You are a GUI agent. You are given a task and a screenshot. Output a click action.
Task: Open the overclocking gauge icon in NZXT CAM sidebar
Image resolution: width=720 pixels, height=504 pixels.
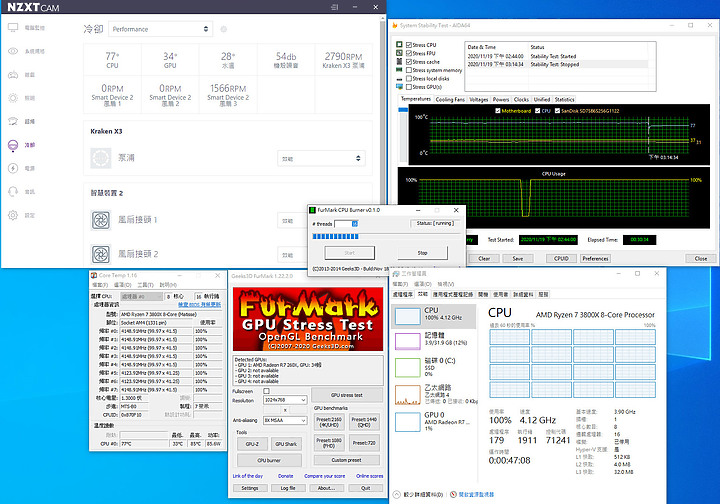[13, 121]
